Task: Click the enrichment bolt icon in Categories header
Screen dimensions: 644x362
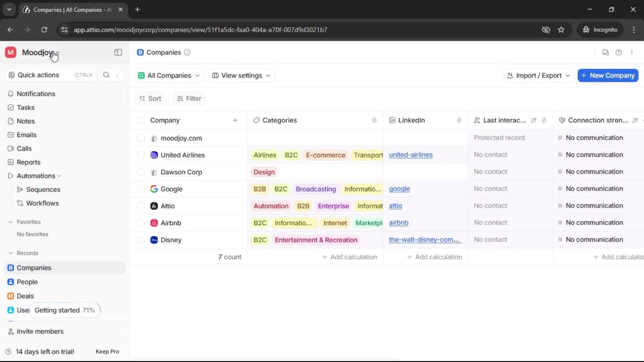Action: pyautogui.click(x=374, y=120)
